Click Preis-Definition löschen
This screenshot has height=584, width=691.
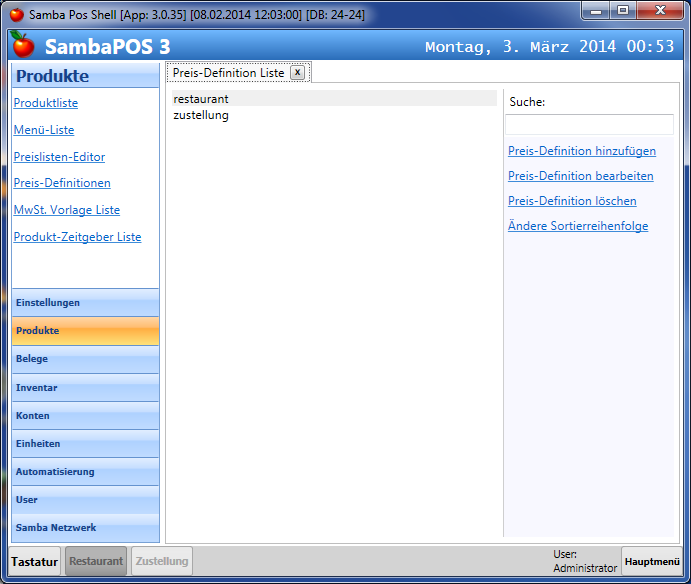[x=572, y=201]
